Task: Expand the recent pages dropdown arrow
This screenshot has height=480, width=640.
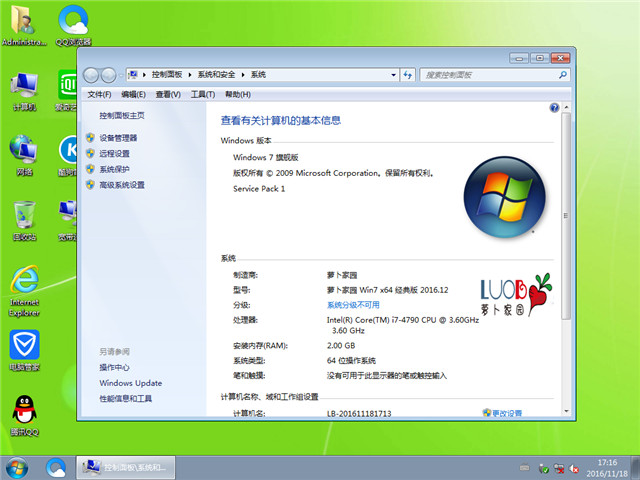Action: click(x=121, y=76)
